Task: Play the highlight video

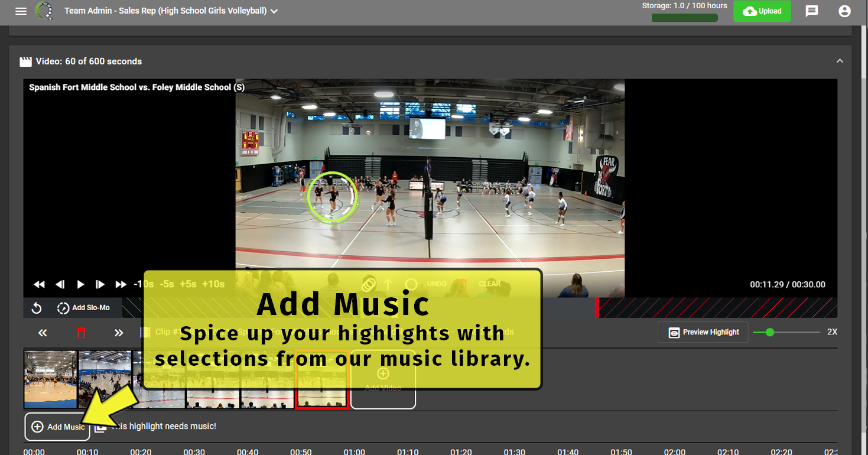Action: click(x=80, y=284)
